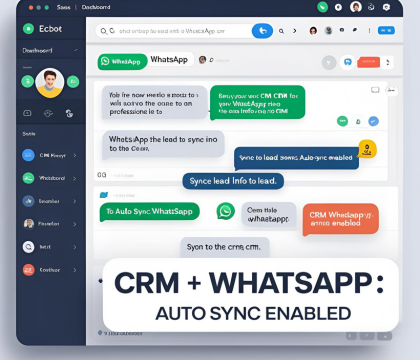Click the dark blue Auto-sync enabled bubble
The image size is (420, 360).
[296, 158]
